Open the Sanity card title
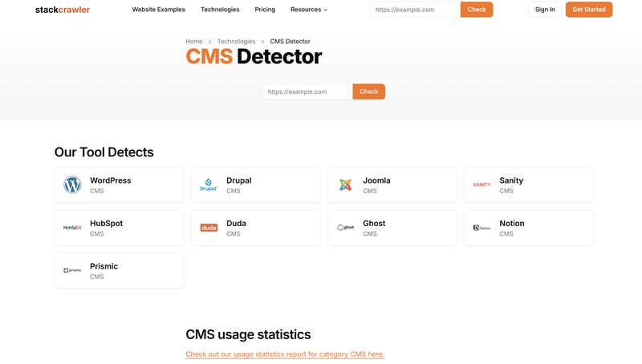The height and width of the screenshot is (364, 642). coord(511,180)
